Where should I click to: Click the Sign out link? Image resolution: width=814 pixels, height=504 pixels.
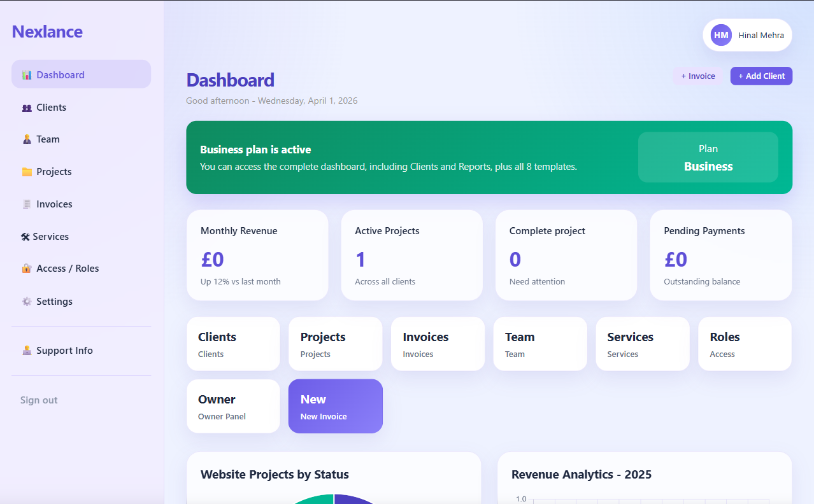tap(38, 400)
